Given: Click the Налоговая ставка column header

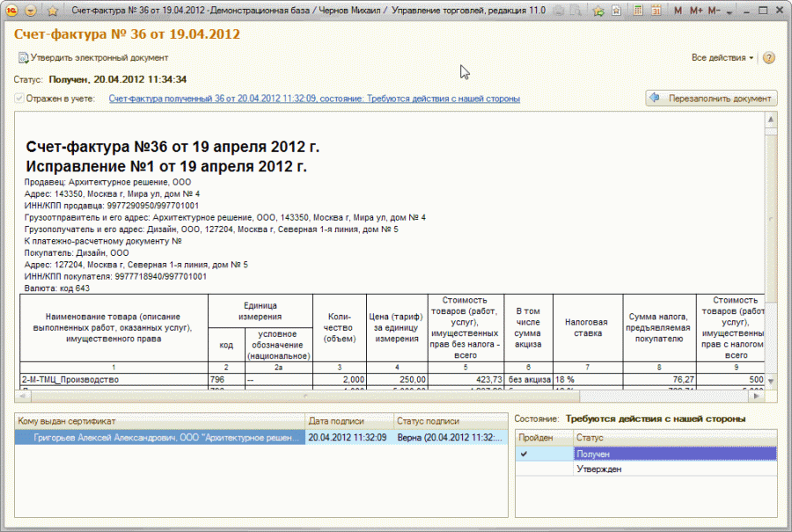Looking at the screenshot, I should (588, 328).
